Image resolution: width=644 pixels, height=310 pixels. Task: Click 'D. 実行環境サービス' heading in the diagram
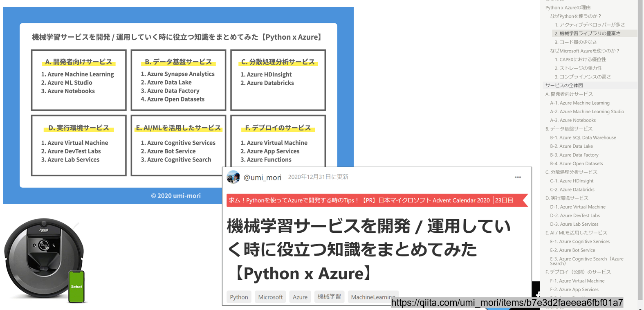(79, 128)
